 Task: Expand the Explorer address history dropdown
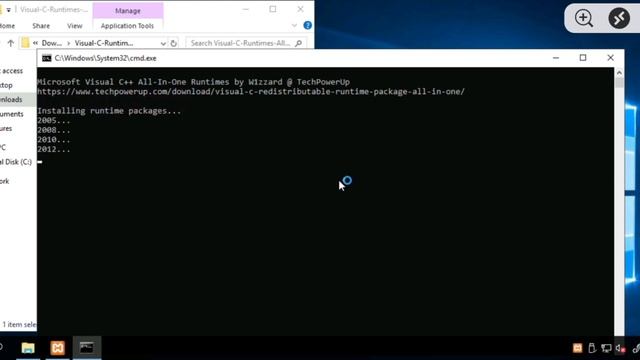(x=163, y=43)
